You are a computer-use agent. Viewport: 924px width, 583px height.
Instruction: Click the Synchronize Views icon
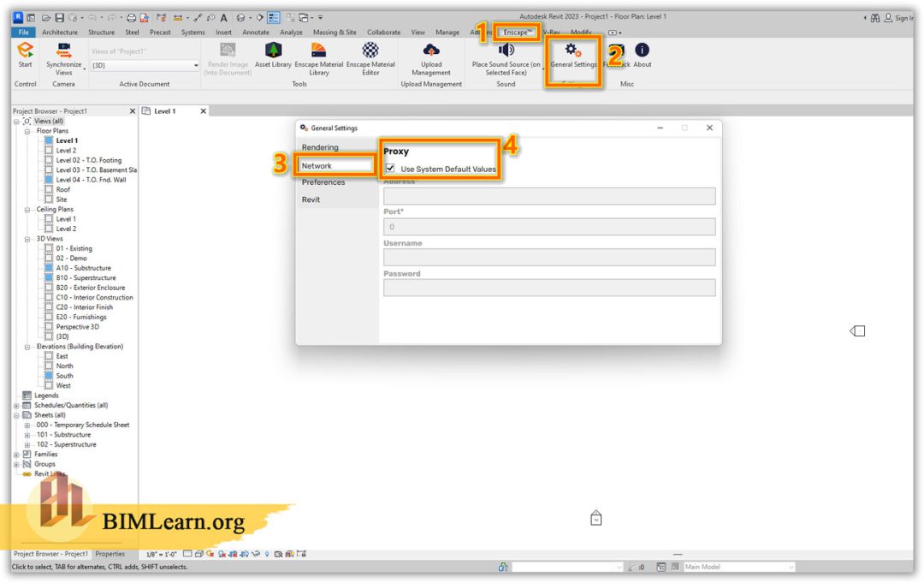(63, 51)
